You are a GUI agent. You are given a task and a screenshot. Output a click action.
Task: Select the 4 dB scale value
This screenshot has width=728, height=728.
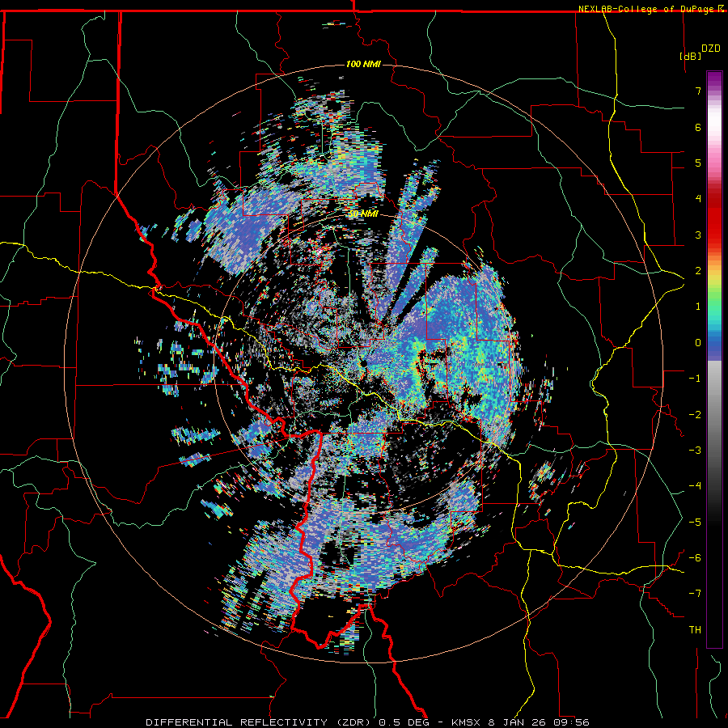[698, 199]
